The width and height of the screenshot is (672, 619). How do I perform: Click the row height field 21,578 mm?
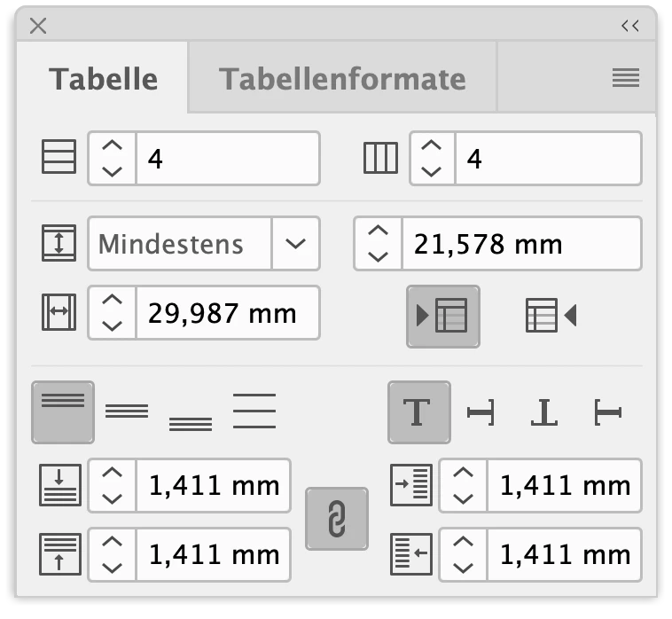pyautogui.click(x=520, y=243)
